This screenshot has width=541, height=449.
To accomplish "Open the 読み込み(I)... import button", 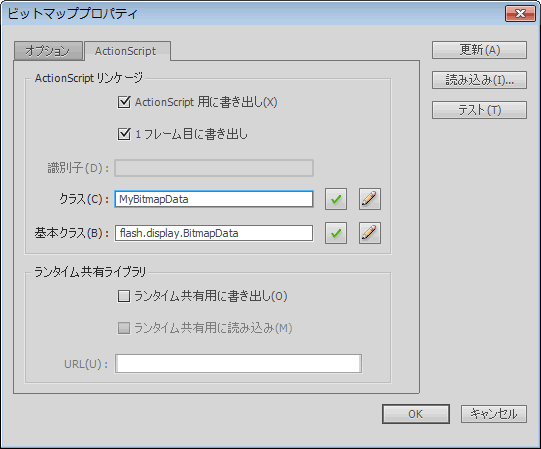I will 479,80.
